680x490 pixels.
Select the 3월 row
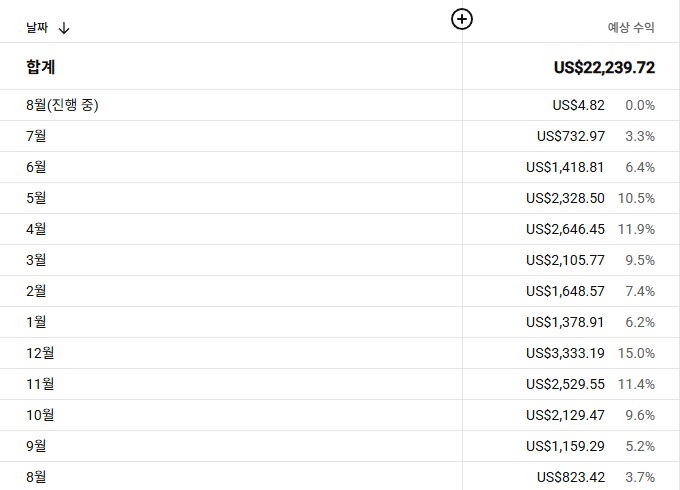340,260
